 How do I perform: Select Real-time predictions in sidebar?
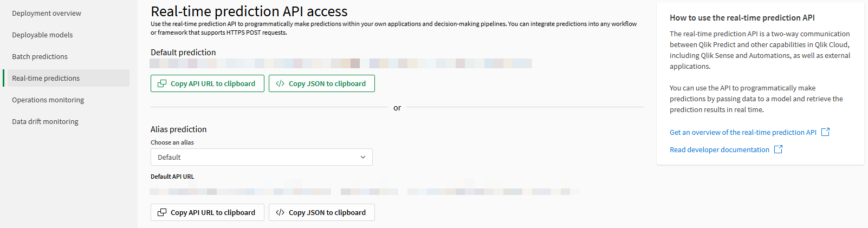(46, 78)
